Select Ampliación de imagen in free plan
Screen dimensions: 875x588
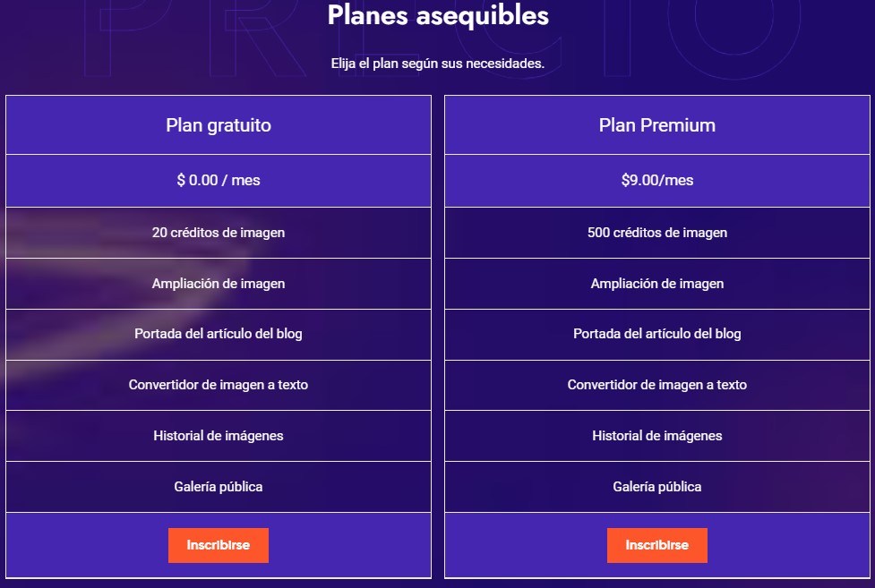pyautogui.click(x=219, y=284)
